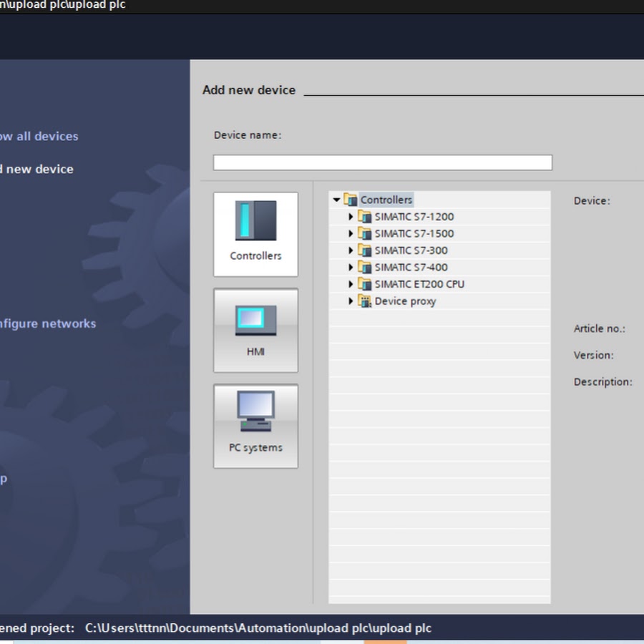Open the Show all devices link
644x644 pixels.
(39, 137)
